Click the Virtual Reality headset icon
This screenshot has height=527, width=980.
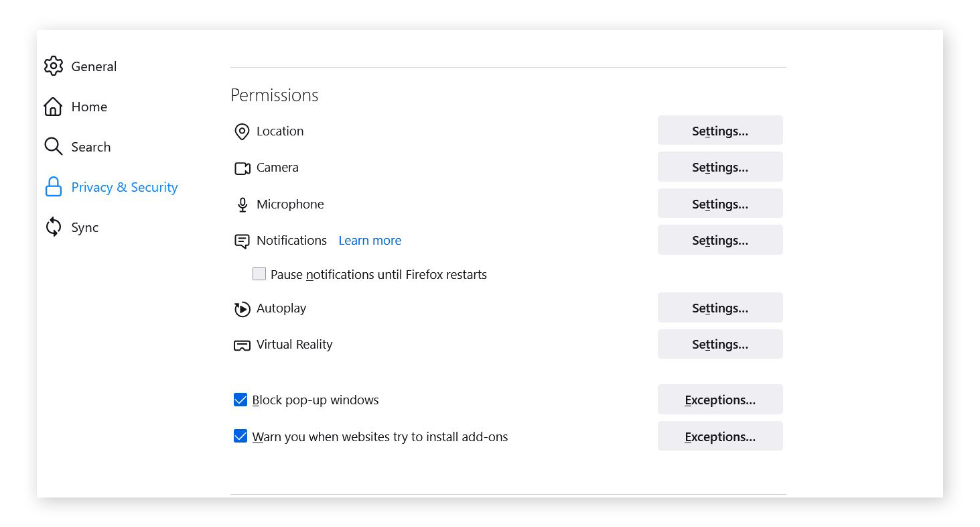coord(242,344)
